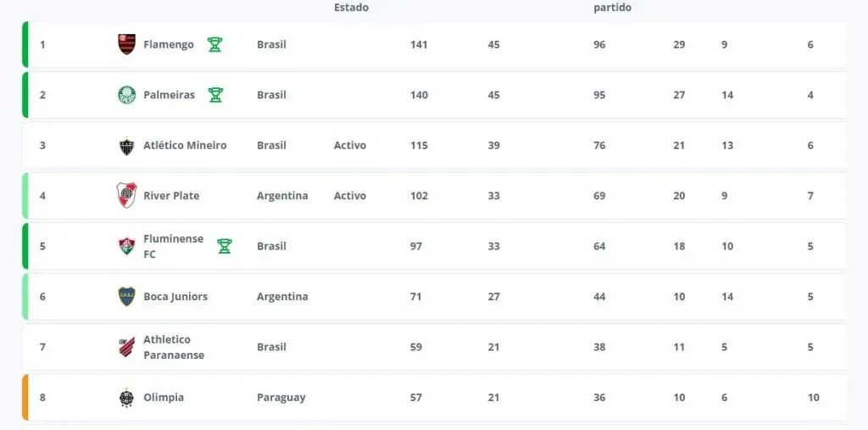Click the Olimpia club crest

[126, 398]
